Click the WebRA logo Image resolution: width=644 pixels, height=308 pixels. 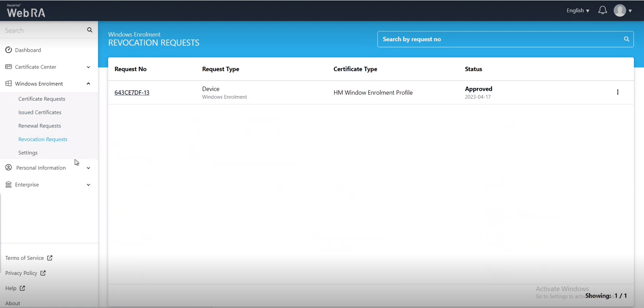26,11
